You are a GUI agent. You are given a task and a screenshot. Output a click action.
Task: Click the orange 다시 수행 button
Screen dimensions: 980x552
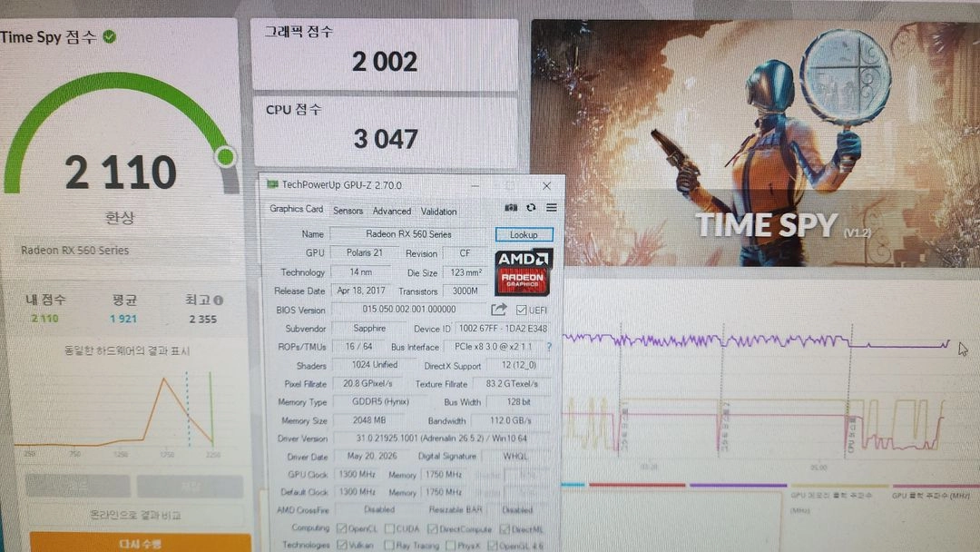pos(140,543)
